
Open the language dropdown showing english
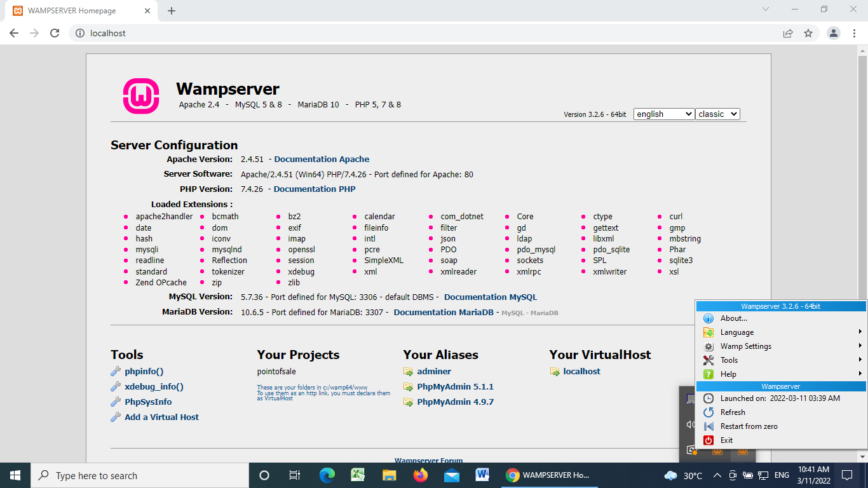pyautogui.click(x=664, y=114)
